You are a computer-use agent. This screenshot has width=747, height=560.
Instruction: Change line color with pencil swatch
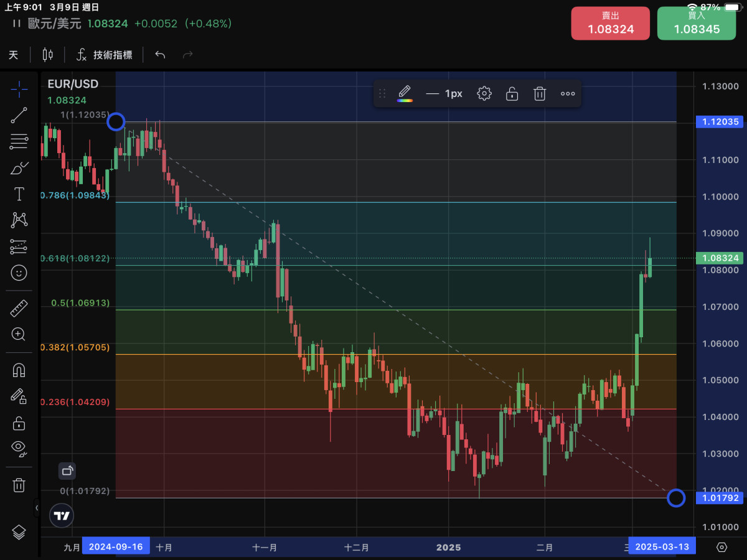coord(405,94)
